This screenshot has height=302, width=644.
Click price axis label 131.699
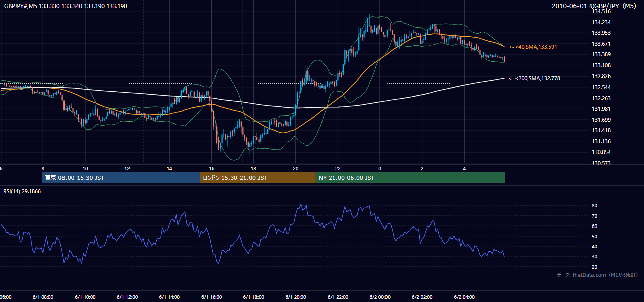click(601, 120)
